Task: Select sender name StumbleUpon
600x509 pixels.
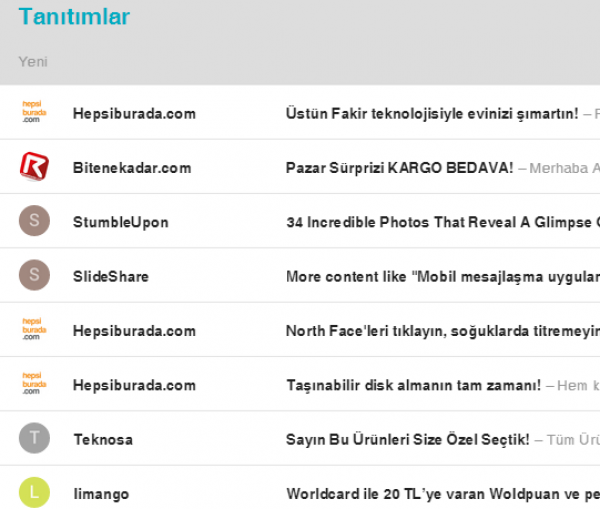Action: [x=121, y=223]
